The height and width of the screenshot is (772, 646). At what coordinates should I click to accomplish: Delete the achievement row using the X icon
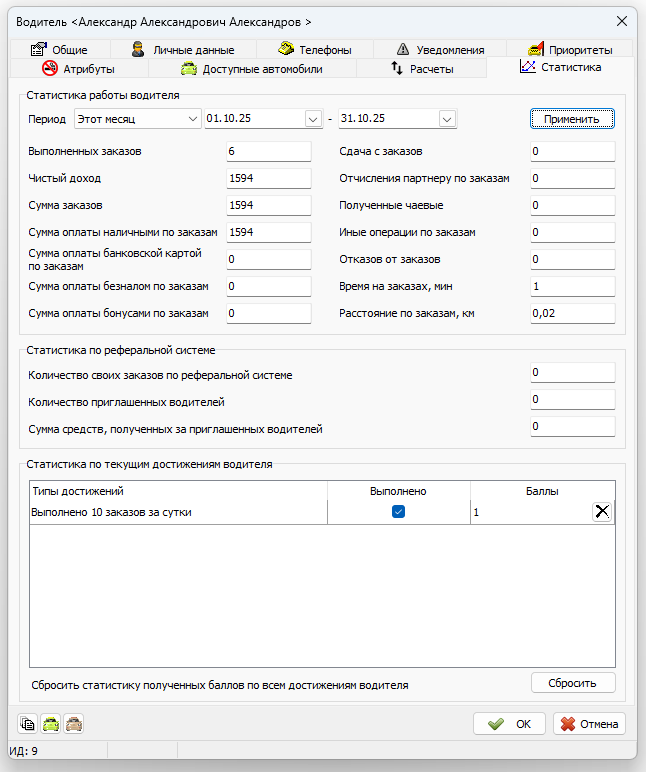point(602,512)
